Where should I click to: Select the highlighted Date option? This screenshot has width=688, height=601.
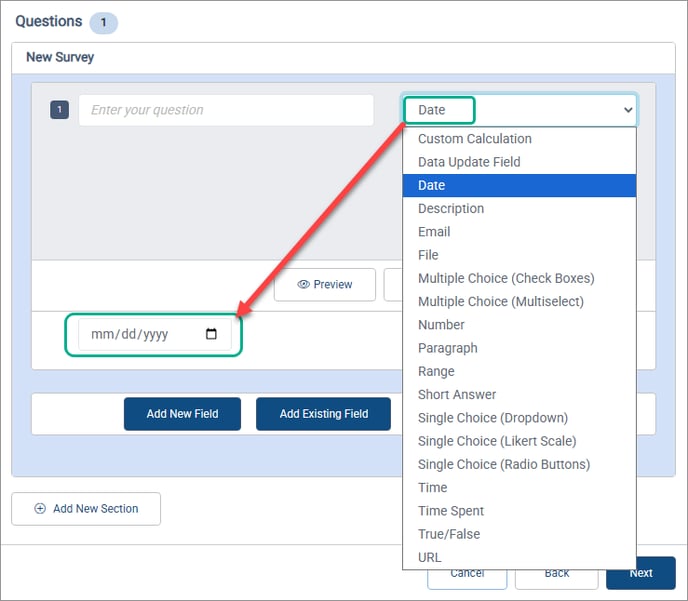[x=432, y=185]
